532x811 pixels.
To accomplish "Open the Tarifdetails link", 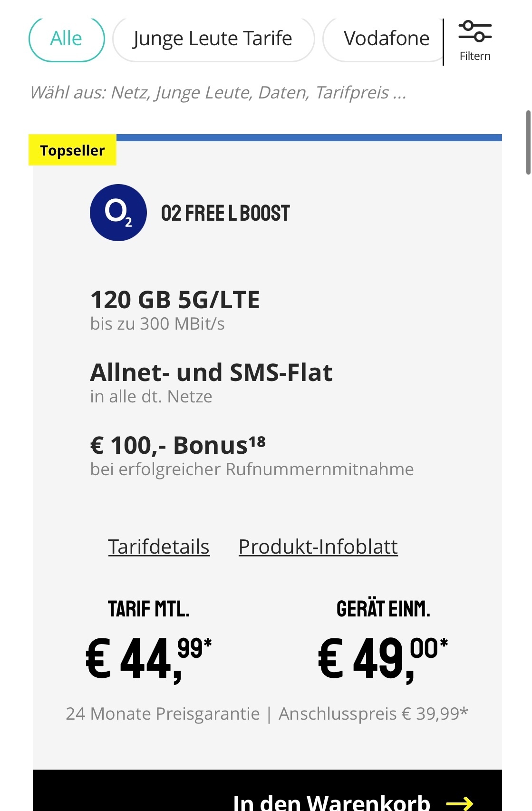I will (x=159, y=547).
